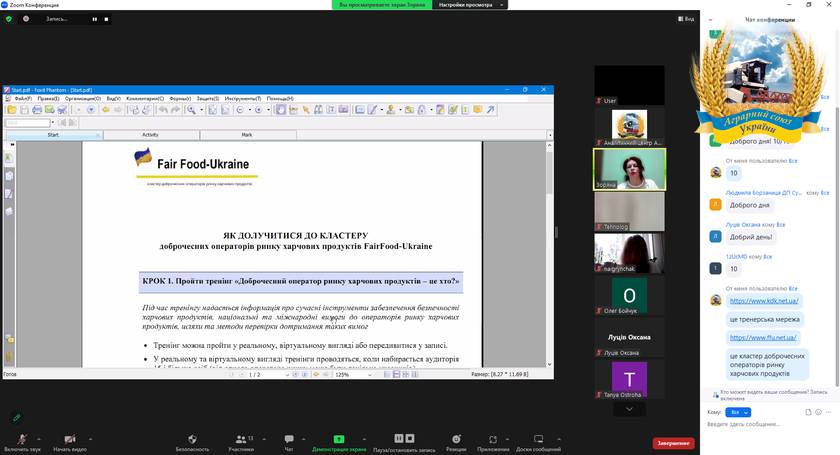Open Правка menu in Foxit Phantom

(48, 99)
